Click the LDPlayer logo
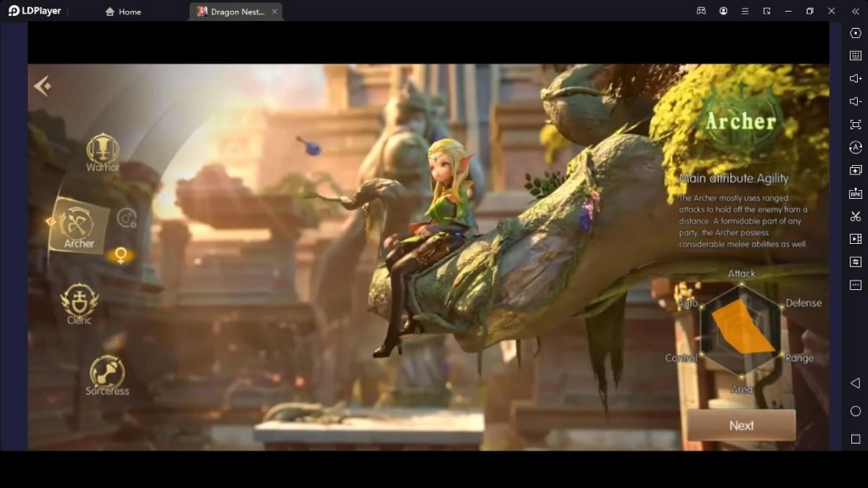Image resolution: width=868 pixels, height=488 pixels. [35, 11]
